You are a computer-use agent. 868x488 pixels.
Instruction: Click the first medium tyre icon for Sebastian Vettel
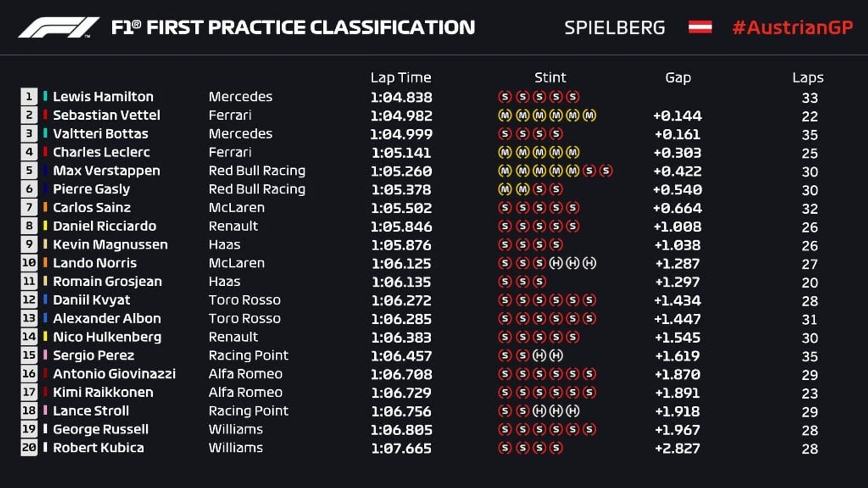[505, 116]
